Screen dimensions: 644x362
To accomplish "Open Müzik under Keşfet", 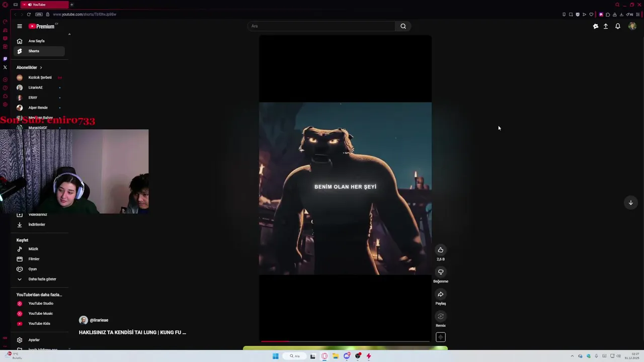I will tap(39, 249).
